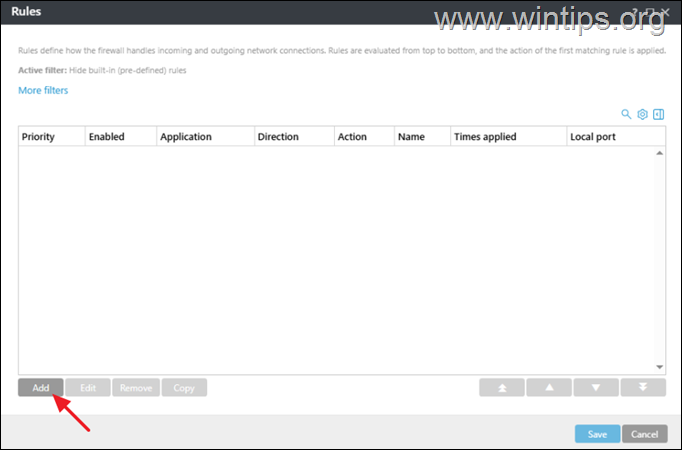The width and height of the screenshot is (682, 450).
Task: Click the help question mark in title bar
Action: [x=635, y=12]
